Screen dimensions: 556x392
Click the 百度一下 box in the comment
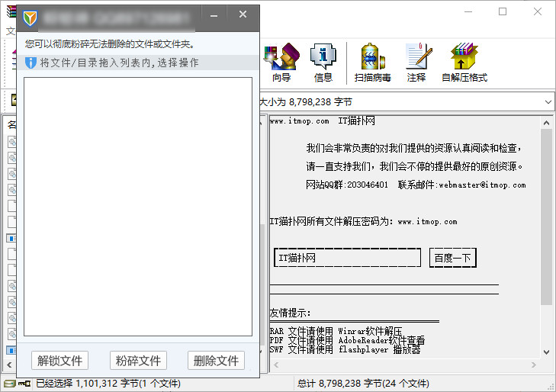tap(452, 258)
